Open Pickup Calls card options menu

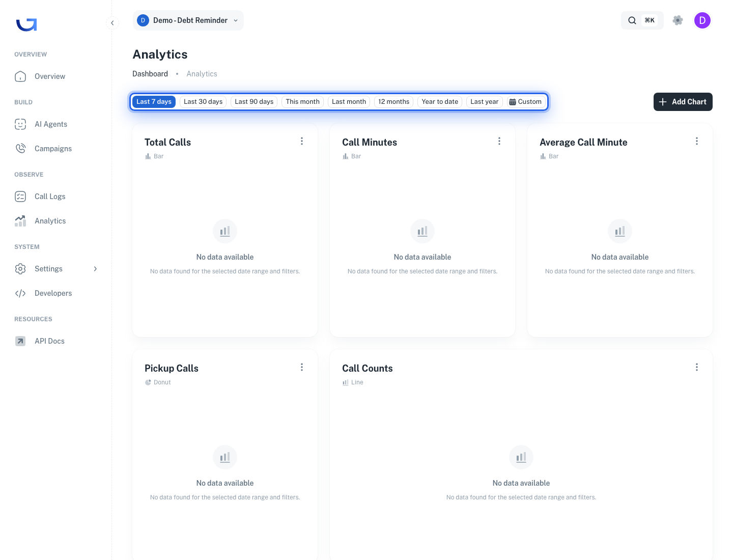(x=302, y=367)
